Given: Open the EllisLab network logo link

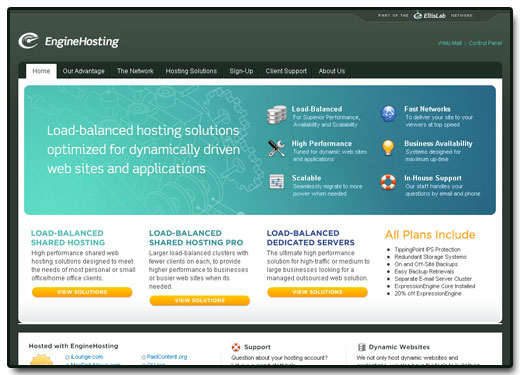Looking at the screenshot, I should point(430,15).
